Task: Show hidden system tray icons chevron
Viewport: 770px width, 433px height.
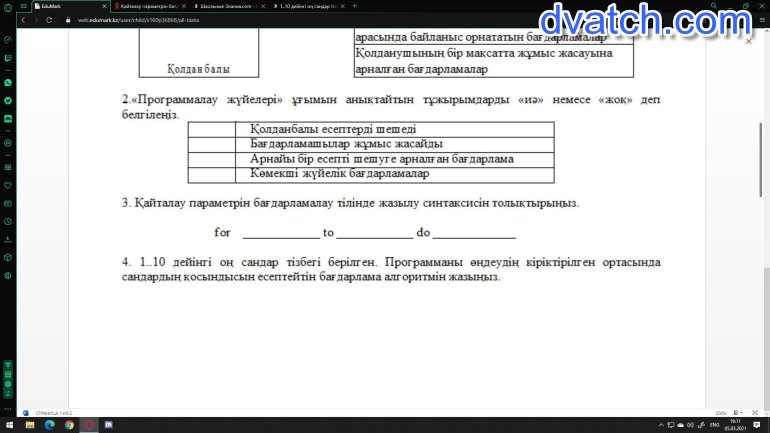Action: [x=661, y=425]
